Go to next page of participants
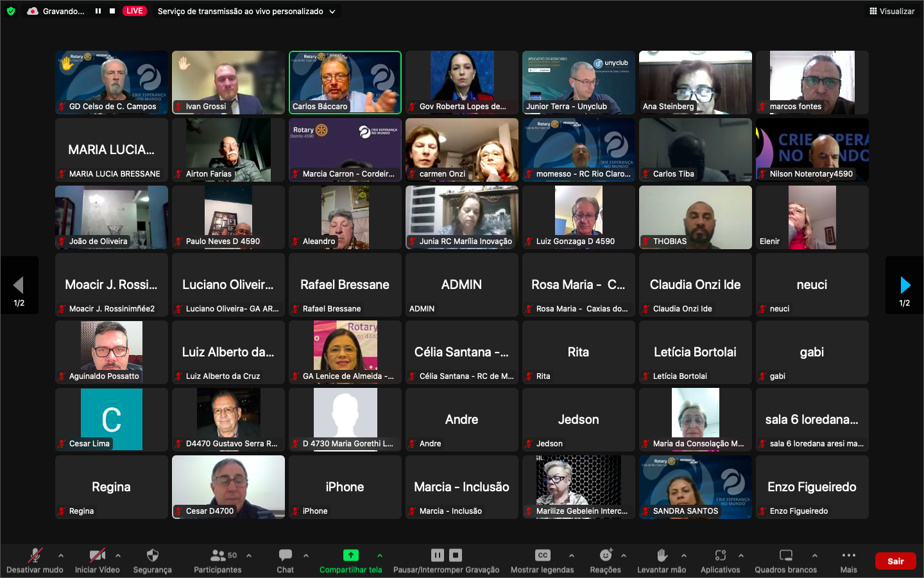 pyautogui.click(x=905, y=285)
